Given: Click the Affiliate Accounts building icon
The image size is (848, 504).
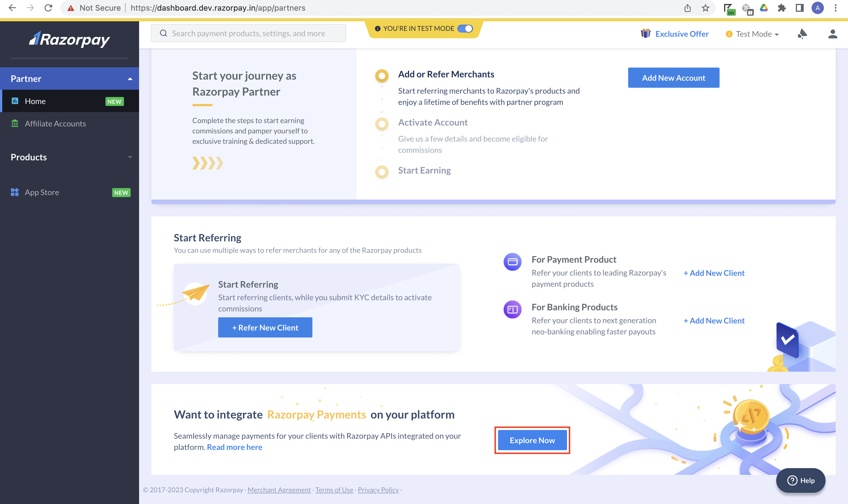Looking at the screenshot, I should click(14, 123).
